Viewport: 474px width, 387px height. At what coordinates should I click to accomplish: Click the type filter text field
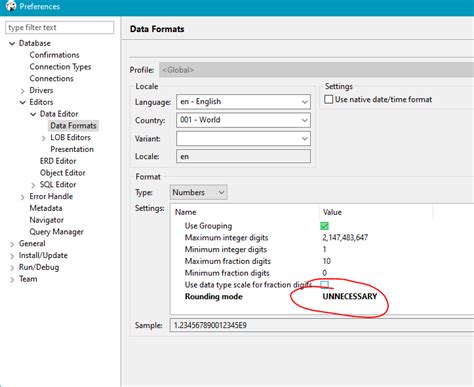coord(60,28)
